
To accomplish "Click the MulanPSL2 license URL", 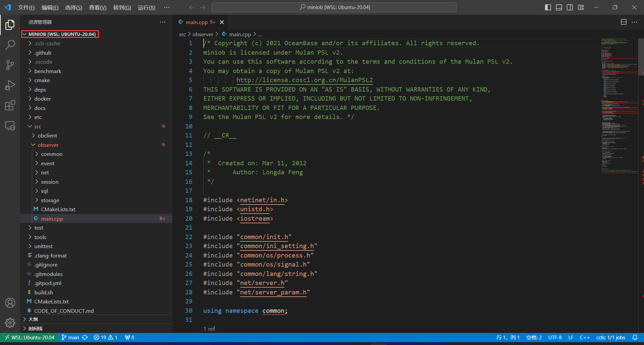I will [x=305, y=80].
